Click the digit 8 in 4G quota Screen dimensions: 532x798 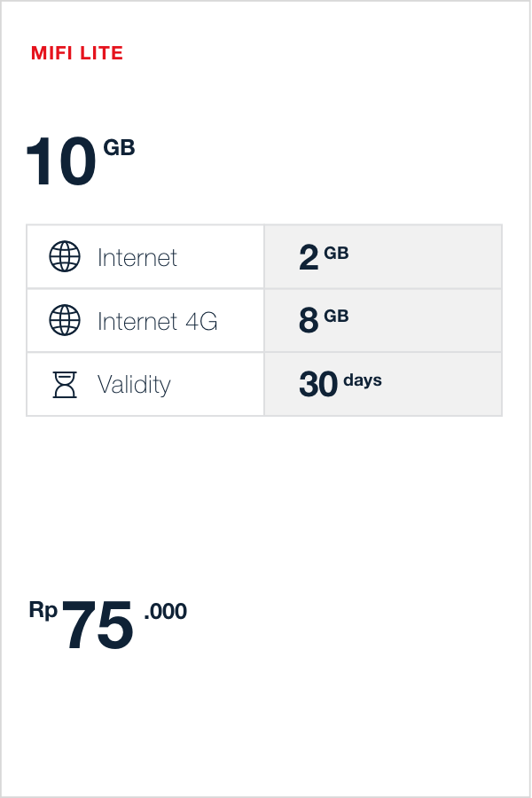pyautogui.click(x=309, y=322)
